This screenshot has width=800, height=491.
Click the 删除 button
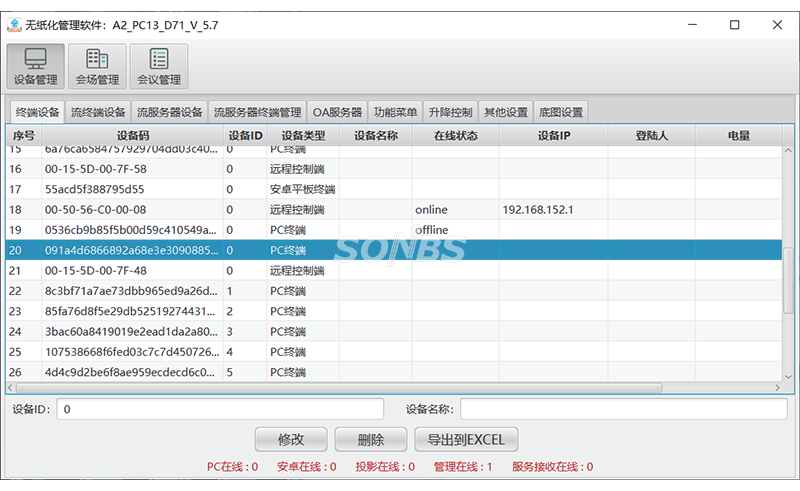[x=370, y=439]
